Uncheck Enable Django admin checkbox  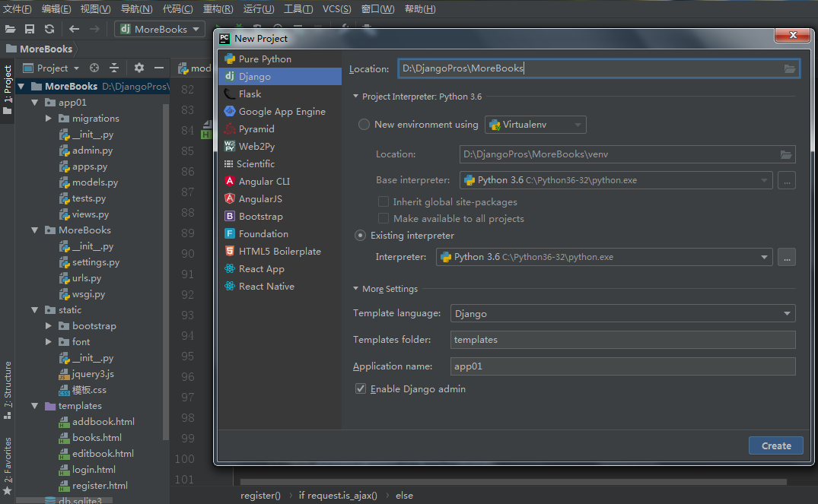(361, 388)
